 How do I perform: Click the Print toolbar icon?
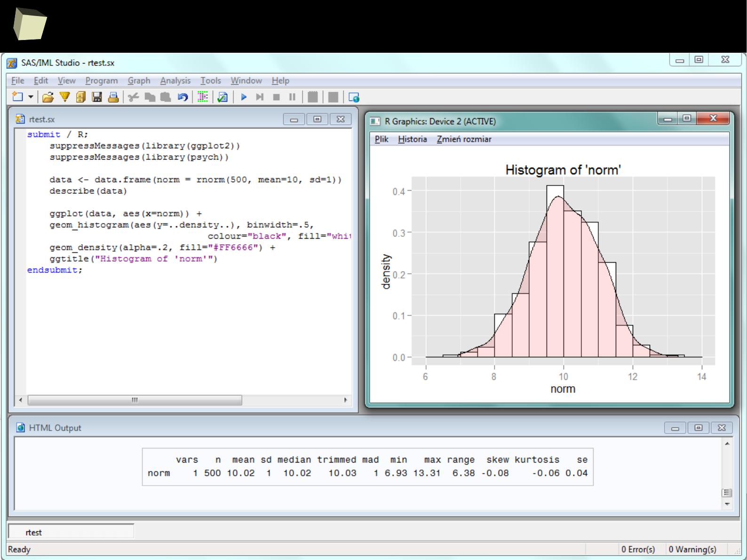(x=113, y=97)
